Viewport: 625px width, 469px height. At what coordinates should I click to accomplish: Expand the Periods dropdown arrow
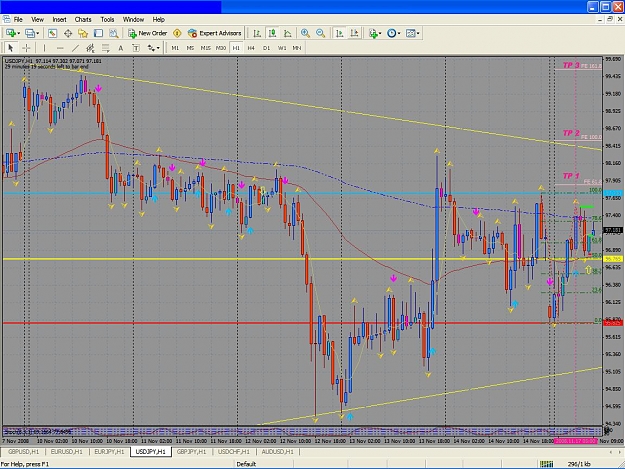(399, 33)
